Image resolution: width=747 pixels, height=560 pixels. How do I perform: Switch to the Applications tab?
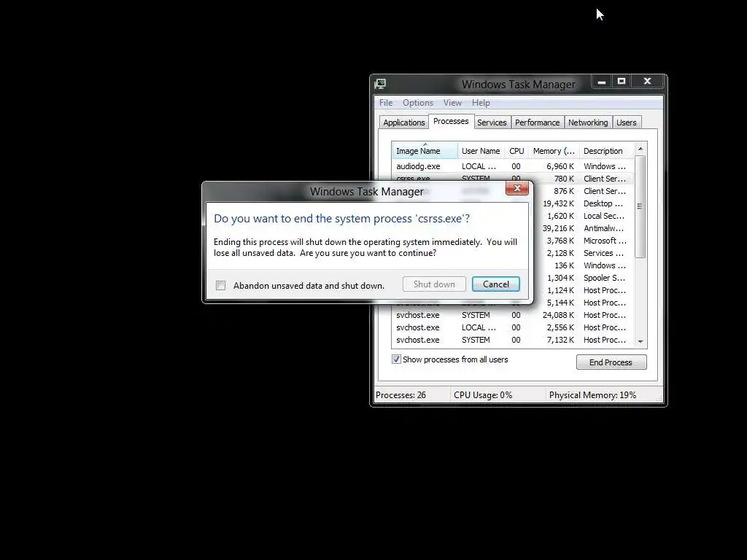pos(404,122)
